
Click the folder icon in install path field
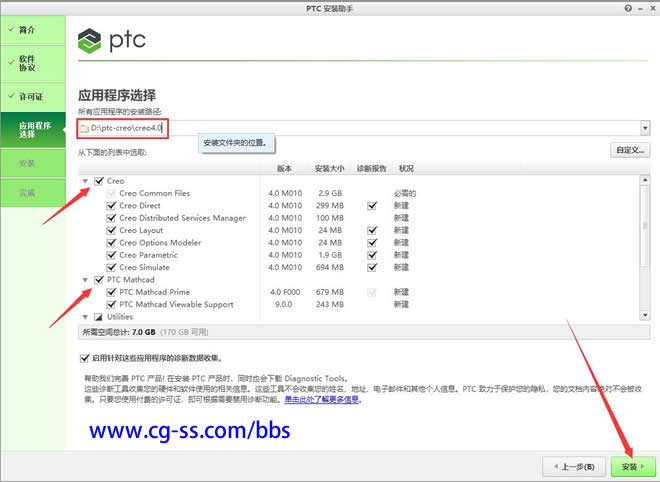coord(84,128)
